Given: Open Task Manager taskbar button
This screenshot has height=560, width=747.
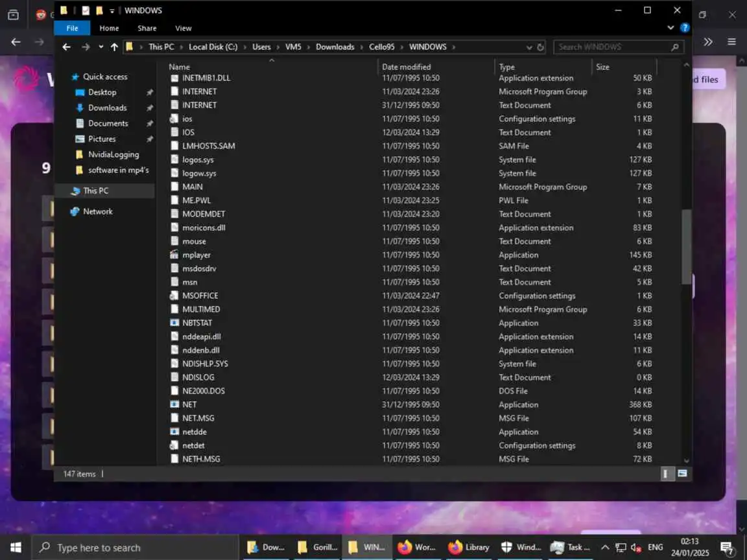Looking at the screenshot, I should coord(570,548).
